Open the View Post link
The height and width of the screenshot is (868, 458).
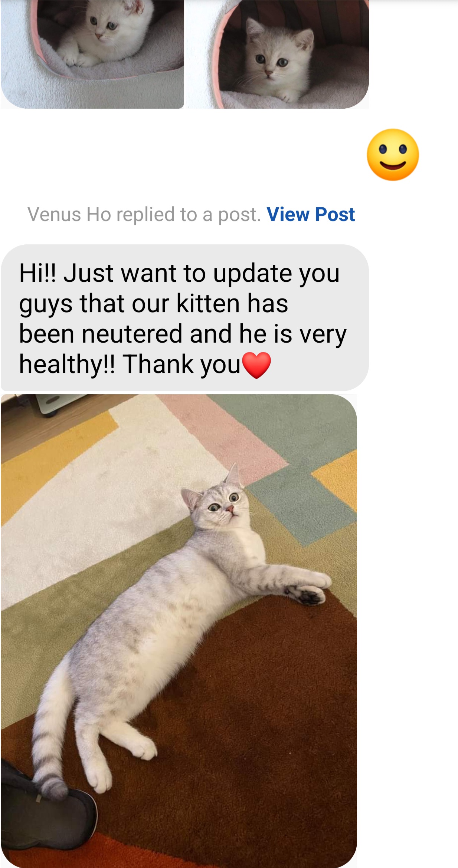(x=311, y=214)
